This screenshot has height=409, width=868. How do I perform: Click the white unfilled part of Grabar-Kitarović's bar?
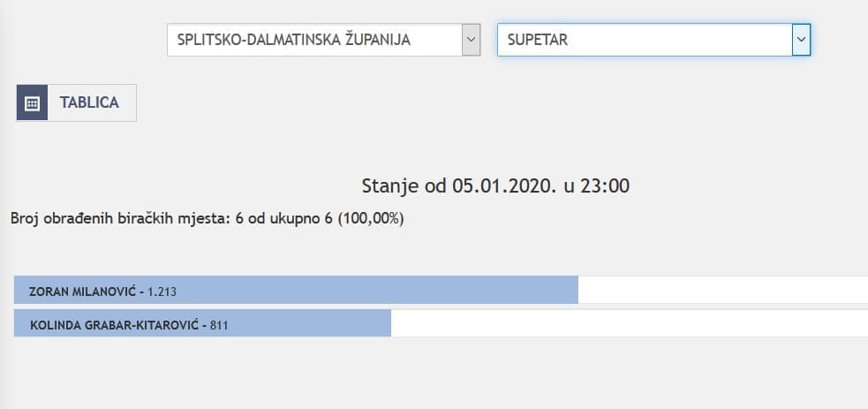pos(627,324)
